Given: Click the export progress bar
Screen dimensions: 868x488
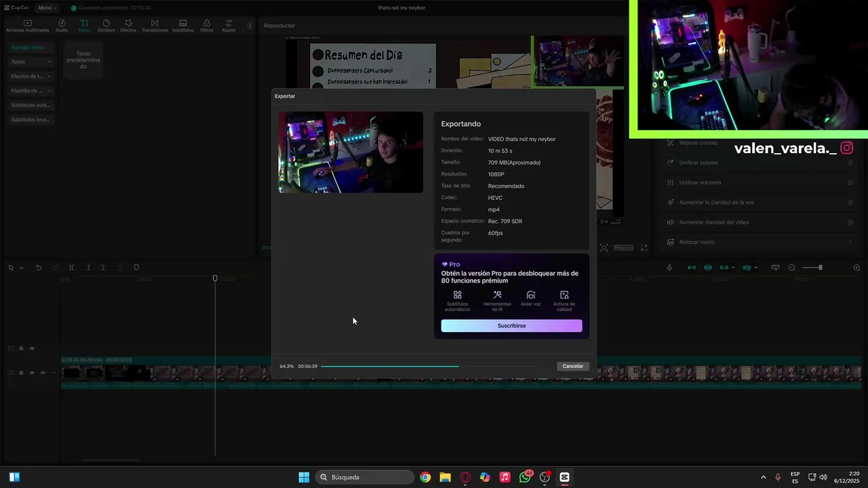Looking at the screenshot, I should pos(427,367).
